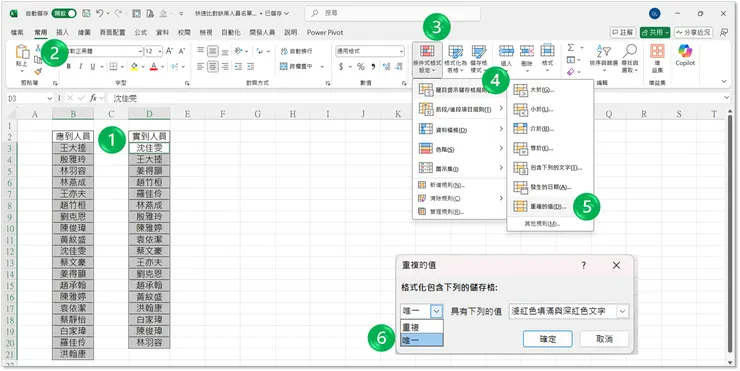Viewport: 740px width, 371px height.
Task: Select 重複 in the dropdown list
Action: click(421, 327)
